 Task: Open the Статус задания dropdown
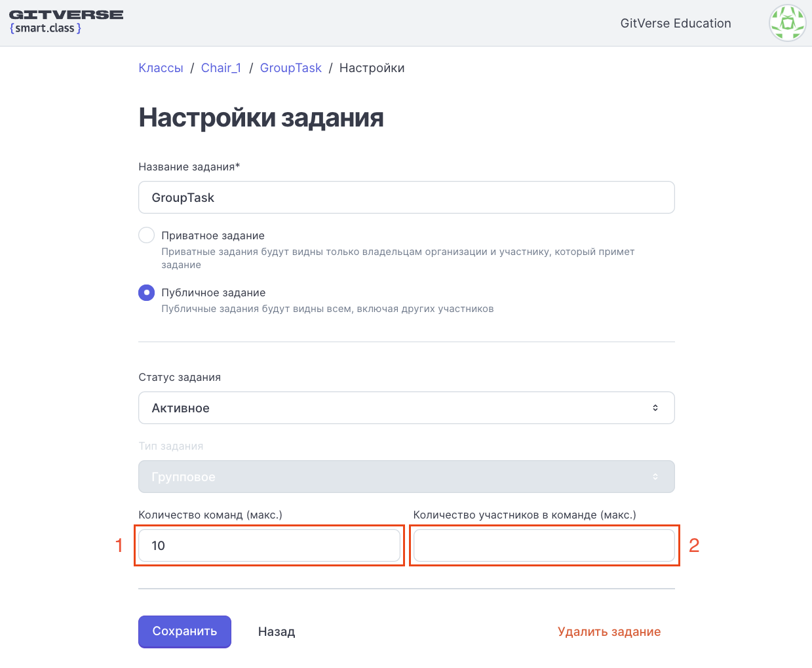(x=406, y=408)
